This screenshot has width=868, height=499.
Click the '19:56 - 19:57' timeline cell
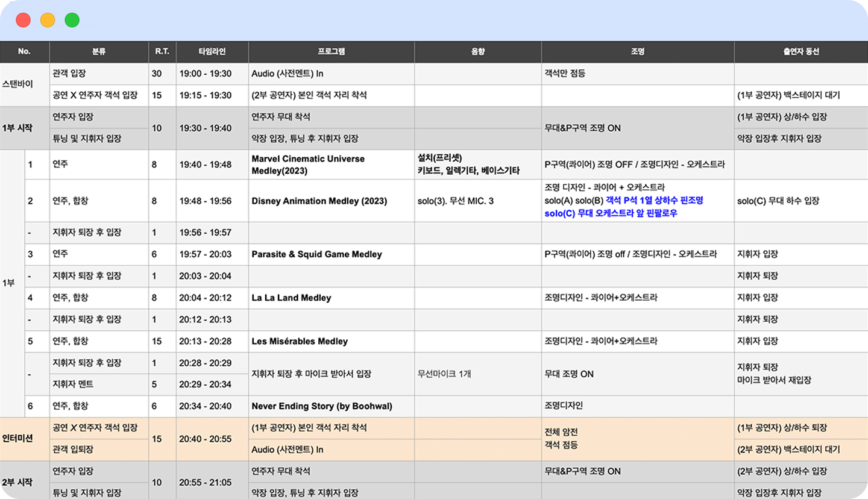click(212, 233)
